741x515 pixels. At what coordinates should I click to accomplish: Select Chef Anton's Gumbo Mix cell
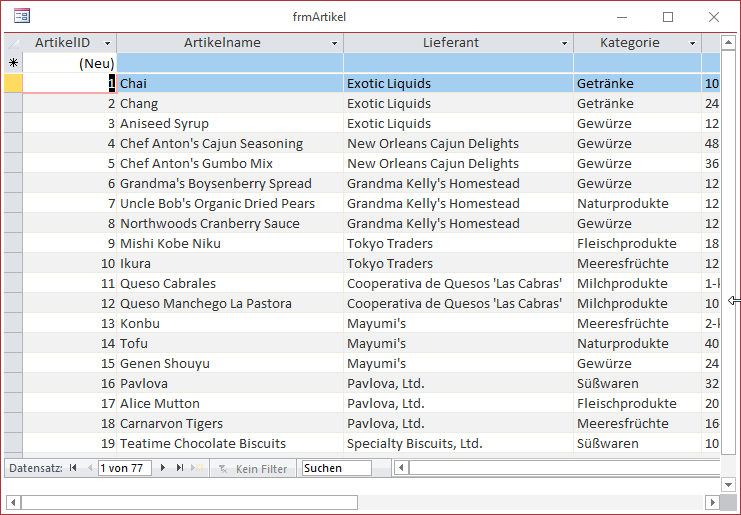tap(230, 163)
